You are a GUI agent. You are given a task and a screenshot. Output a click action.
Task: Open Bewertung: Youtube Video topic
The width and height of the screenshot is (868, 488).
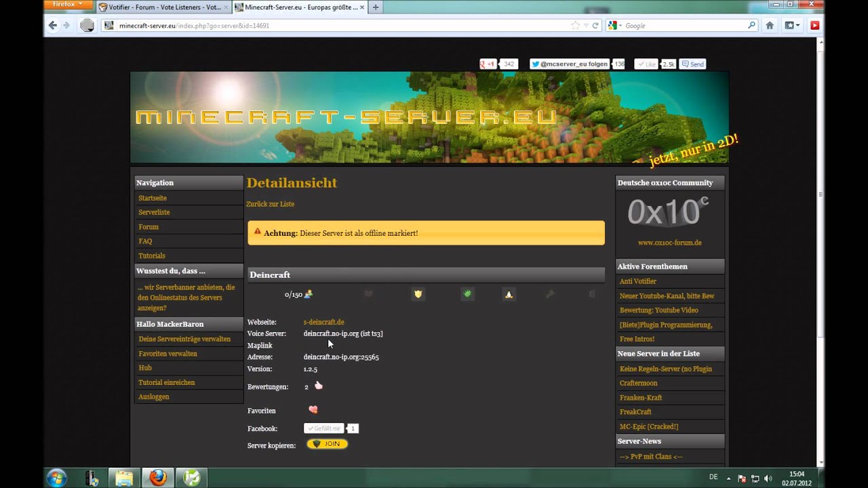[658, 310]
